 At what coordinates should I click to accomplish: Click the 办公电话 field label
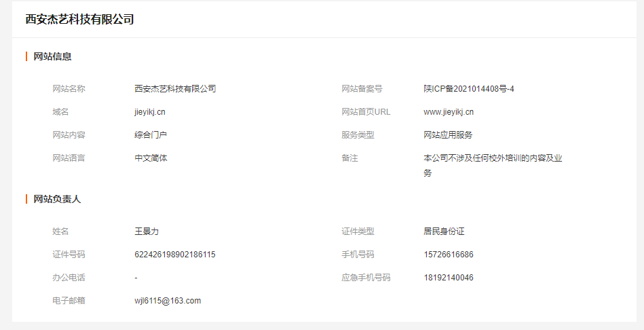tap(69, 278)
